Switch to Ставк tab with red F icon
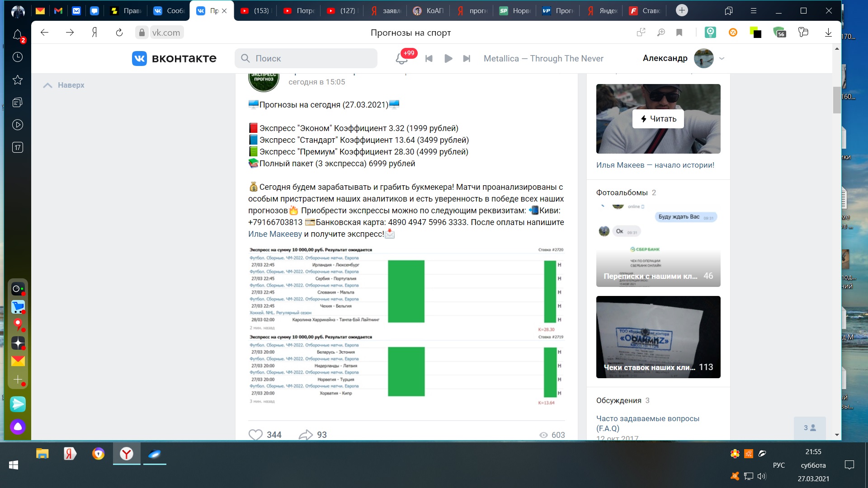This screenshot has width=868, height=488. pyautogui.click(x=645, y=11)
